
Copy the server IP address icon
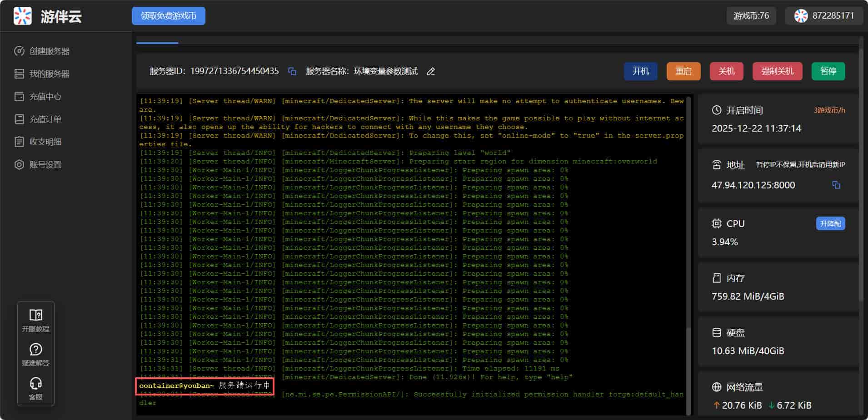tap(836, 185)
